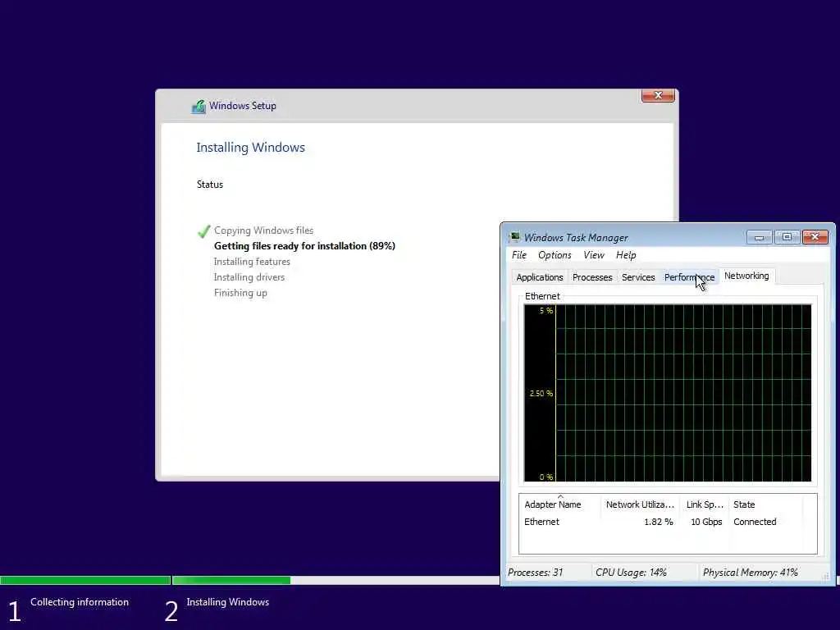The width and height of the screenshot is (840, 630).
Task: Sort by State column header
Action: pos(765,504)
